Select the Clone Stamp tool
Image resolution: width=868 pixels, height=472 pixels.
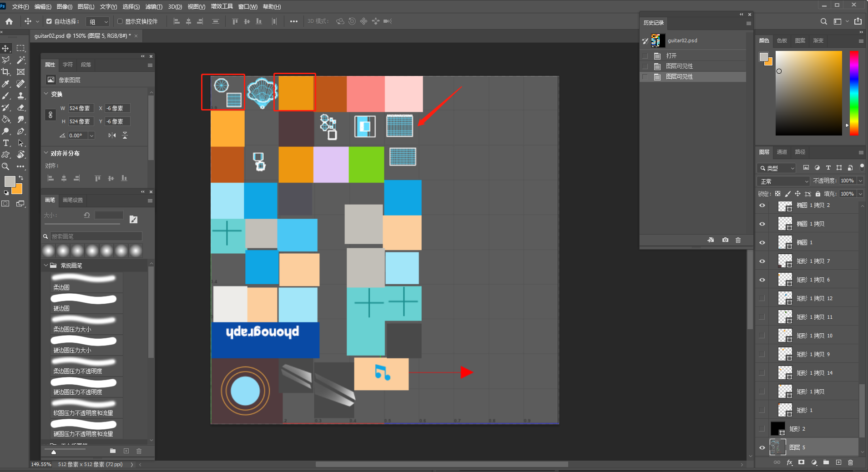[20, 95]
